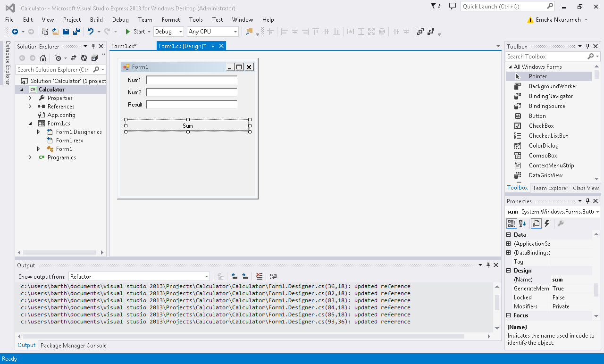Click the Open File folder icon
This screenshot has height=364, width=604.
click(x=55, y=32)
